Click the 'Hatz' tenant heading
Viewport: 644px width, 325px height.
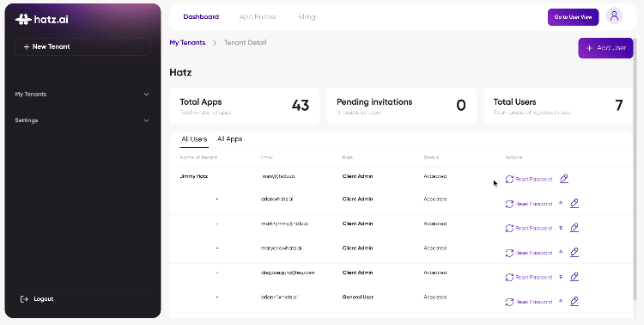click(x=180, y=72)
